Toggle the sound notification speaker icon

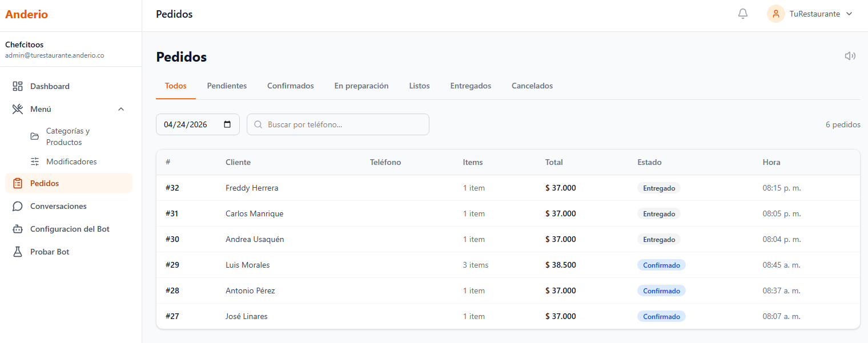tap(850, 55)
